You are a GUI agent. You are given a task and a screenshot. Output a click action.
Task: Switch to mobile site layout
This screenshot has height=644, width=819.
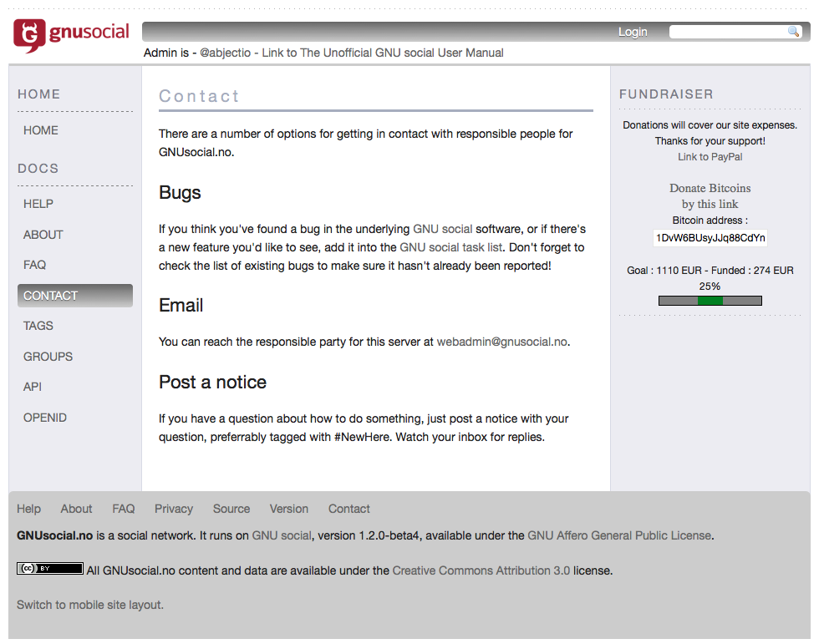click(x=90, y=605)
